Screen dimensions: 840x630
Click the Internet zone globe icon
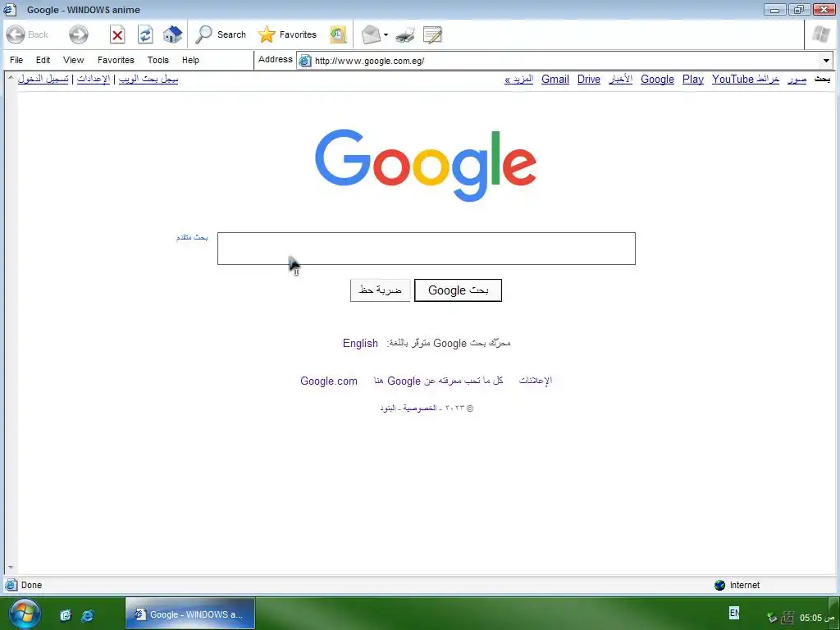(720, 585)
